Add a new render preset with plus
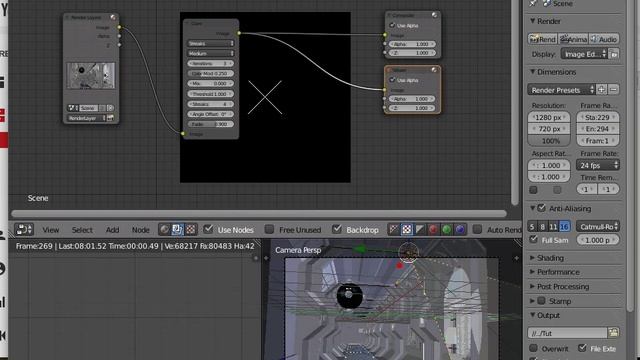The height and width of the screenshot is (360, 640). point(601,89)
